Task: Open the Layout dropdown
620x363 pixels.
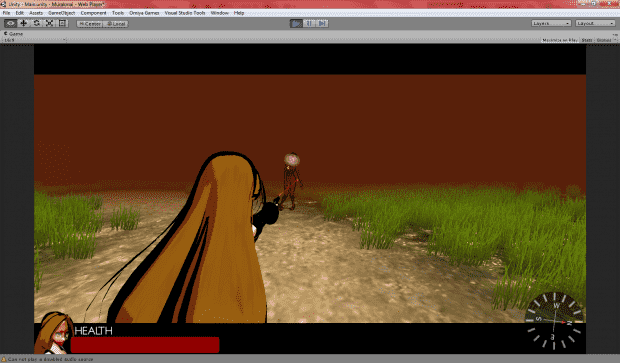Action: tap(595, 23)
